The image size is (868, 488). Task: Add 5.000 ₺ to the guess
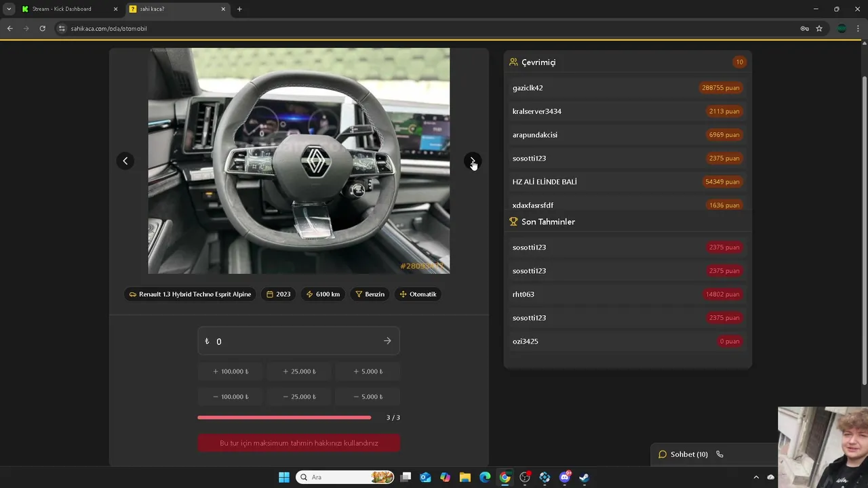(x=368, y=371)
